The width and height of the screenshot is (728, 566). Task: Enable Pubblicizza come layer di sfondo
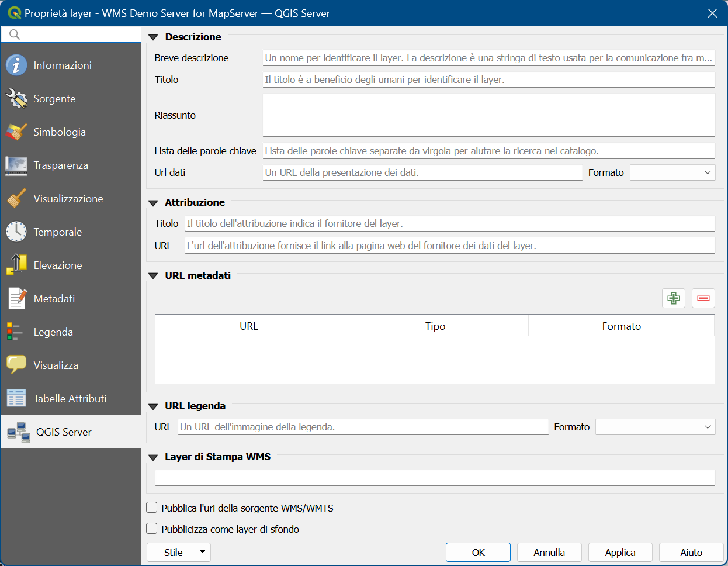[x=152, y=529]
